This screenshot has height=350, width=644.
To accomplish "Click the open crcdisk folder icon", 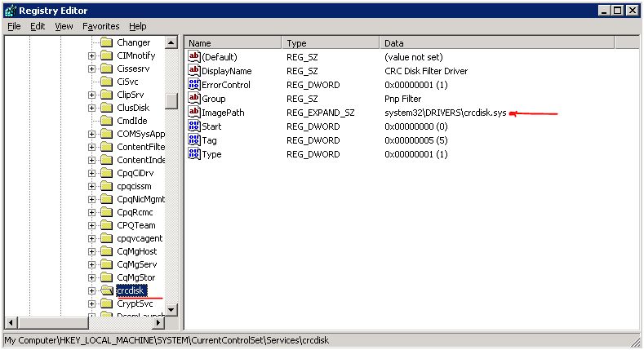I will 107,290.
